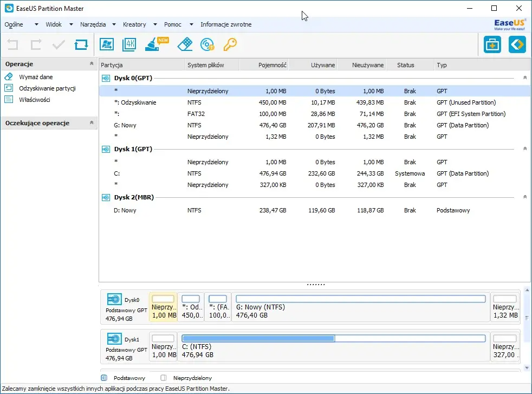This screenshot has height=394, width=532.
Task: Click the blue arrows icon at toolbar right
Action: coord(517,44)
